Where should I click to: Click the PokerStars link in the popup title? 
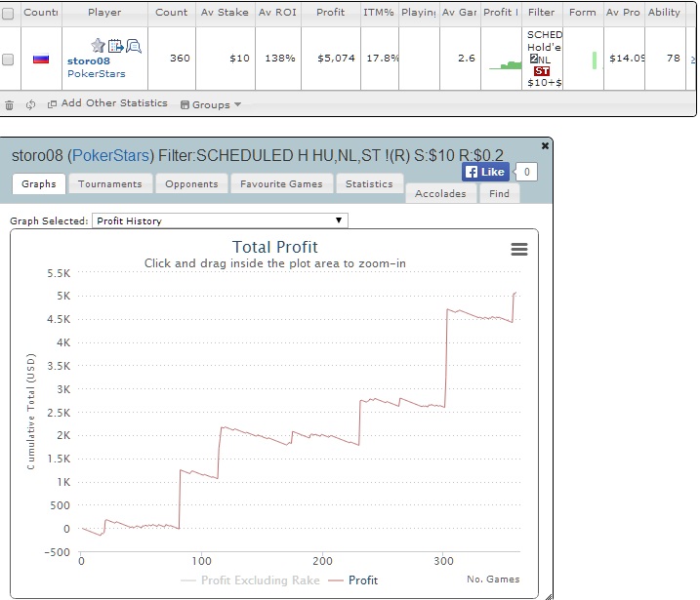[110, 156]
